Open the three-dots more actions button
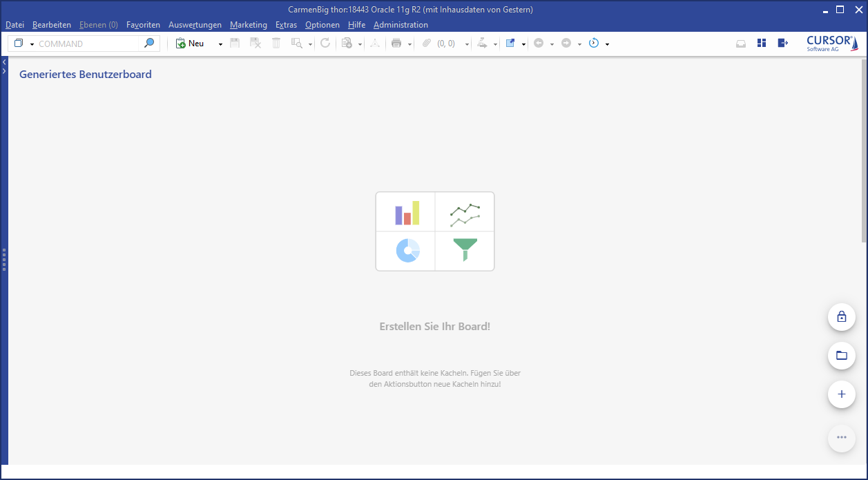This screenshot has height=480, width=868. coord(841,437)
